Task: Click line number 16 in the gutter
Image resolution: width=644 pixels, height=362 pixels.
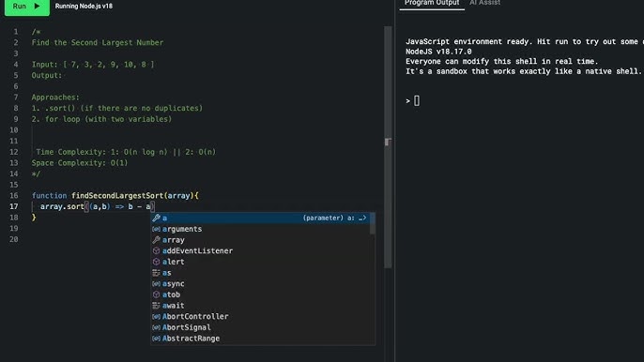Action: point(14,196)
